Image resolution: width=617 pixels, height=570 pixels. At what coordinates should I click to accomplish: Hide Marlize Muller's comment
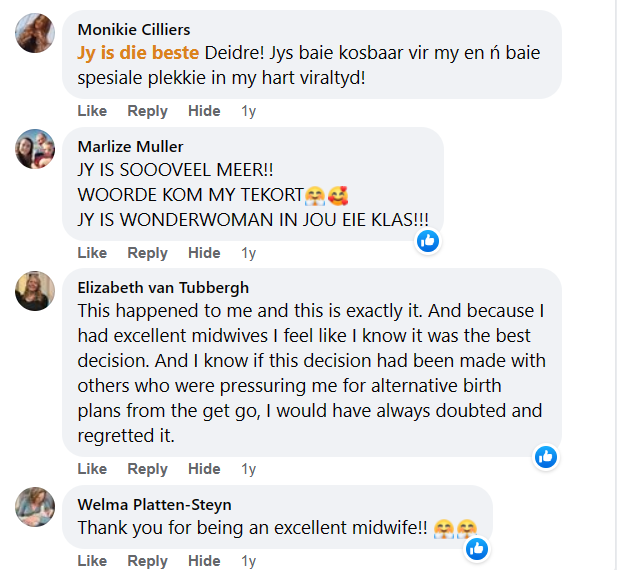pyautogui.click(x=204, y=253)
